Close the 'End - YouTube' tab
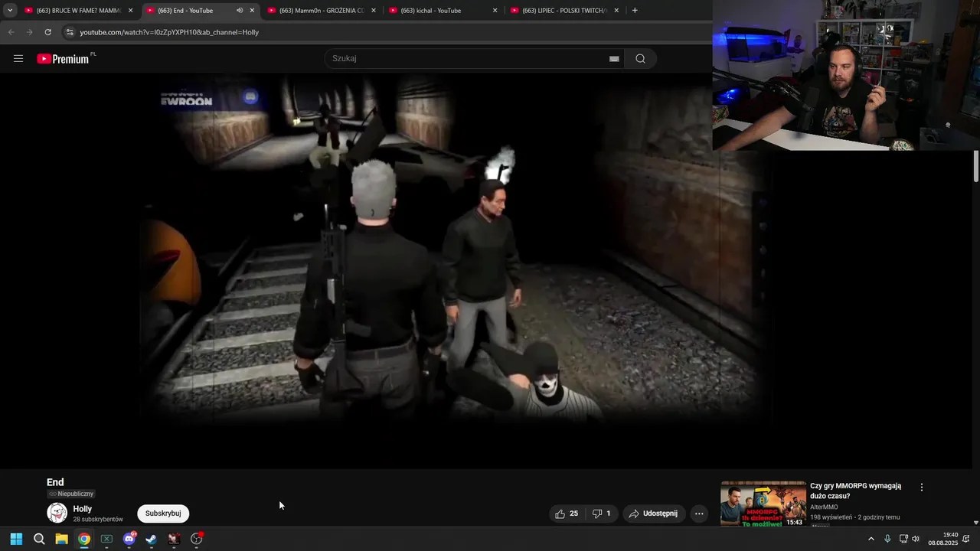This screenshot has width=980, height=551. tap(252, 11)
